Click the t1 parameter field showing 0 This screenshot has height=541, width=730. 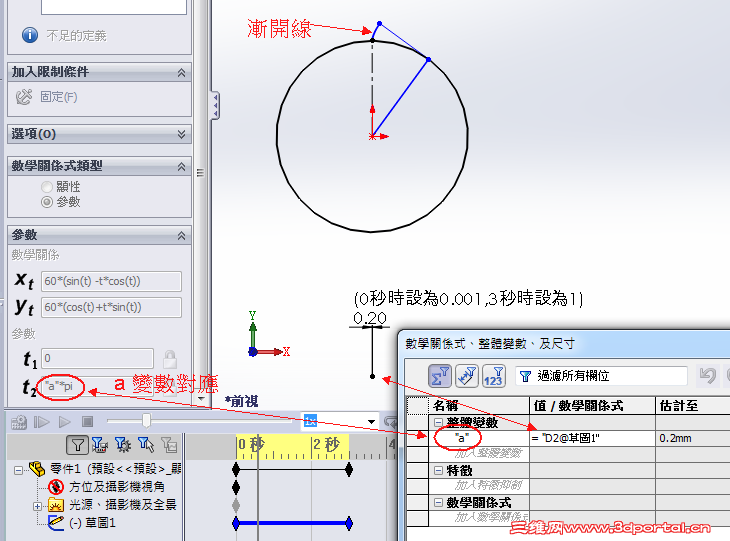click(97, 358)
